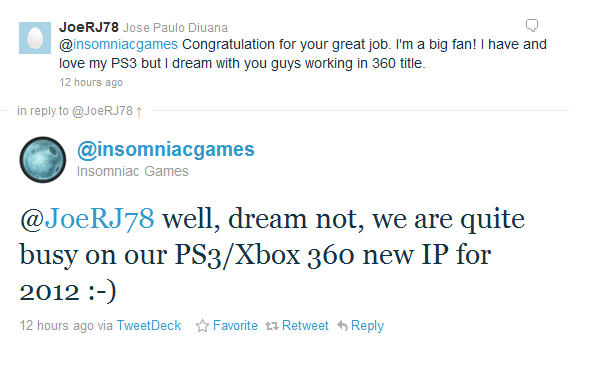Click the gray Insomniac Games display name
The width and height of the screenshot is (590, 367).
[133, 171]
